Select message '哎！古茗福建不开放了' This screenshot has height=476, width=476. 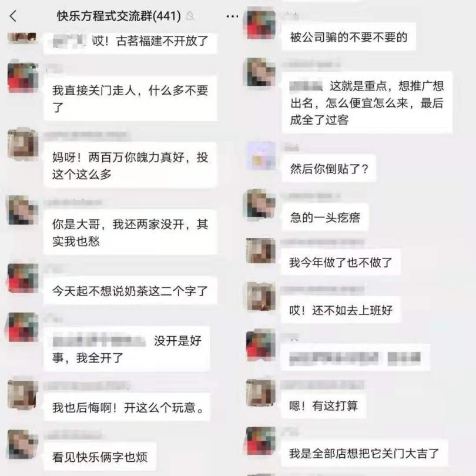click(130, 42)
